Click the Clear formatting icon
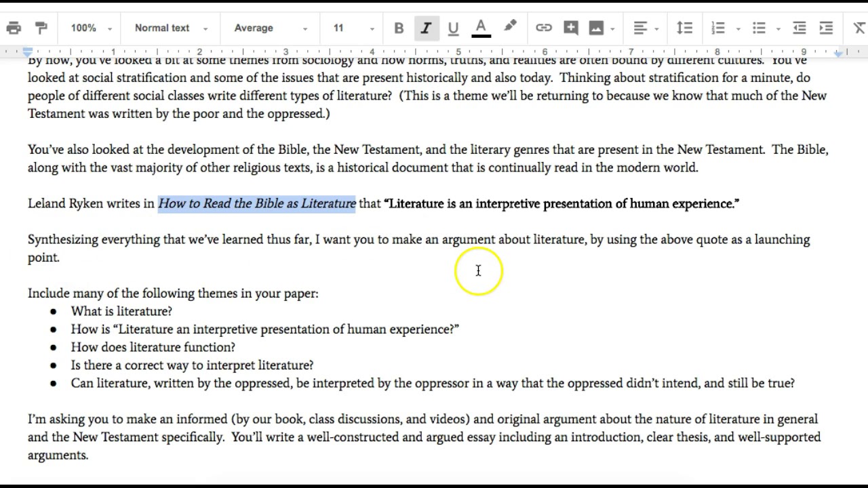Viewport: 868px width, 488px height. [859, 28]
